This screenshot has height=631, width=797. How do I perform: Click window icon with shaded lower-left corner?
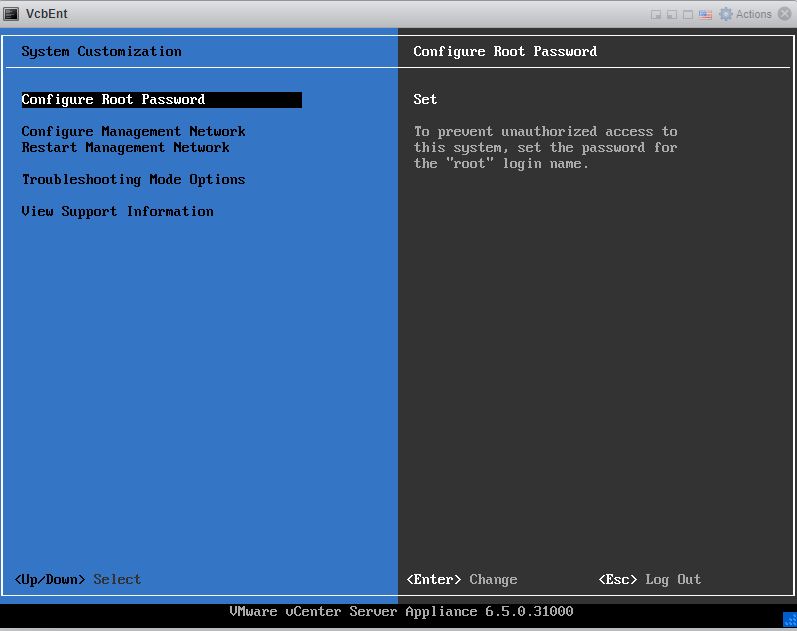click(672, 14)
